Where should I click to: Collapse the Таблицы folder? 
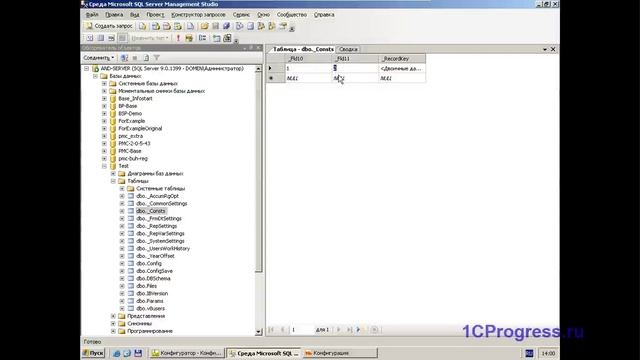113,181
